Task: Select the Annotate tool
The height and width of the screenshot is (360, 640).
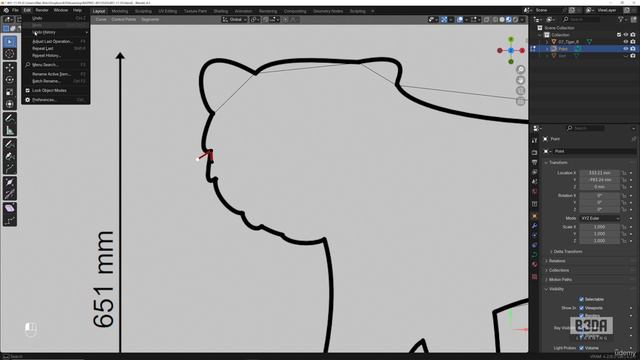Action: point(10,118)
